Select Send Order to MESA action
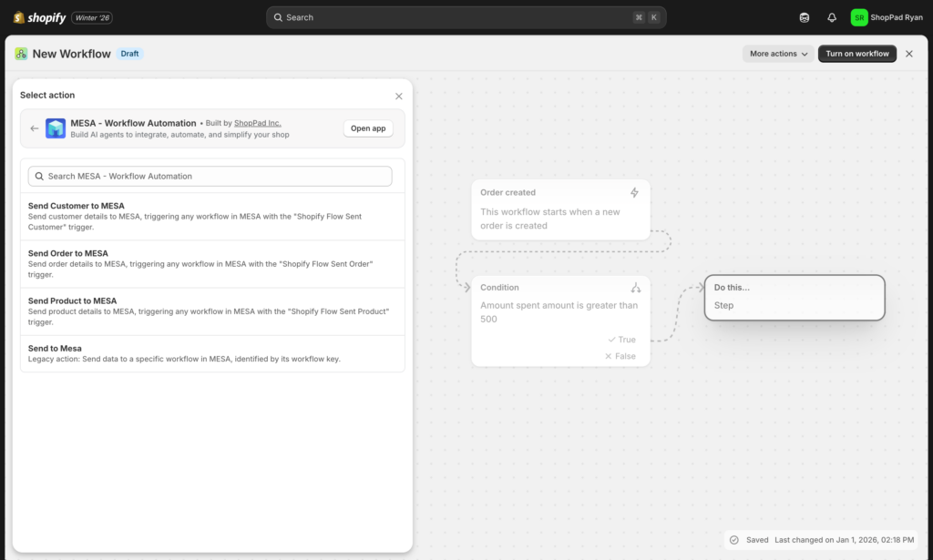Viewport: 933px width, 560px height. click(212, 264)
